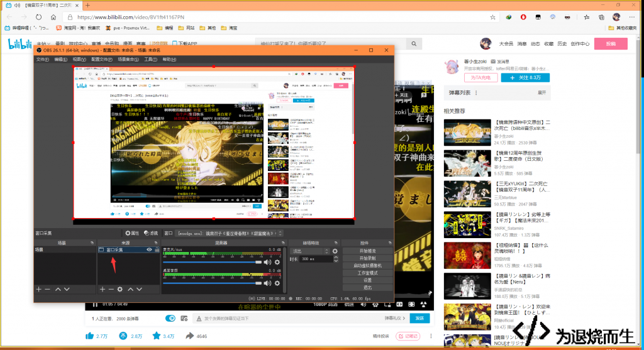Go to Edge home page icon
644x350 pixels.
point(53,17)
